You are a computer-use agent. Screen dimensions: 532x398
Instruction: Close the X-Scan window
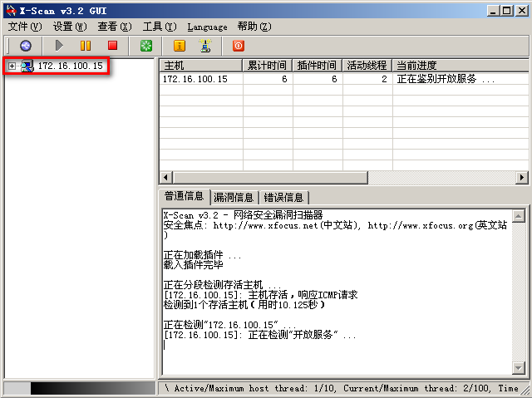(x=522, y=11)
